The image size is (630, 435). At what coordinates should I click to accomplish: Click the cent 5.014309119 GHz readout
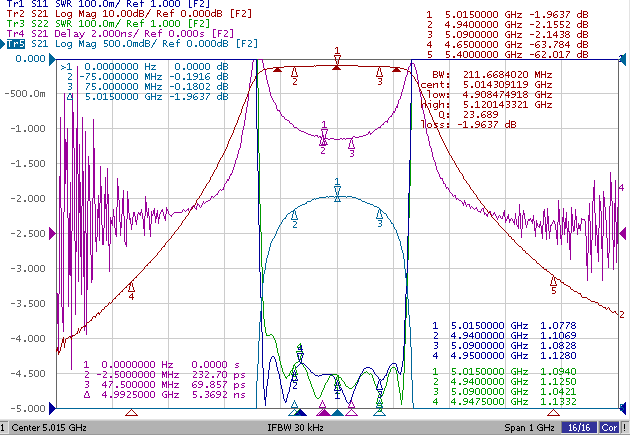tap(487, 85)
